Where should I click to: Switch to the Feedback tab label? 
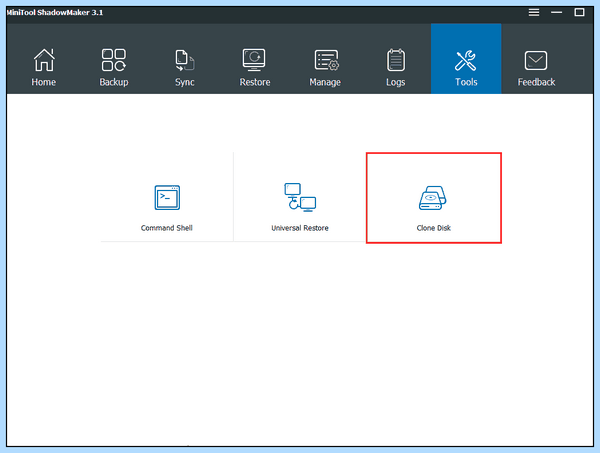pos(536,82)
